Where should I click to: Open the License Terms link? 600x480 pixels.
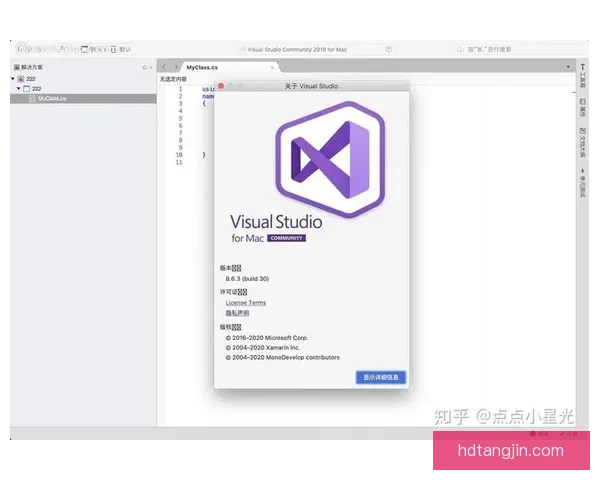click(x=245, y=302)
